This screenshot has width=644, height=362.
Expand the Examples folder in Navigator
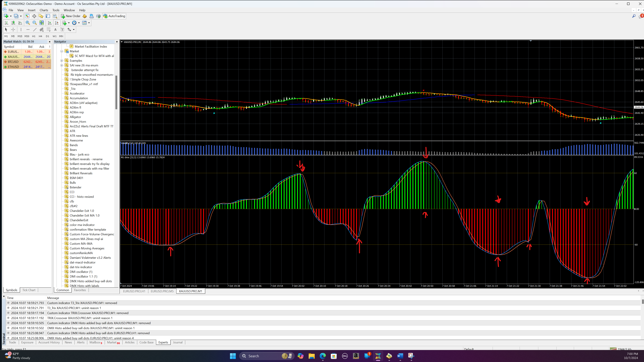(62, 61)
